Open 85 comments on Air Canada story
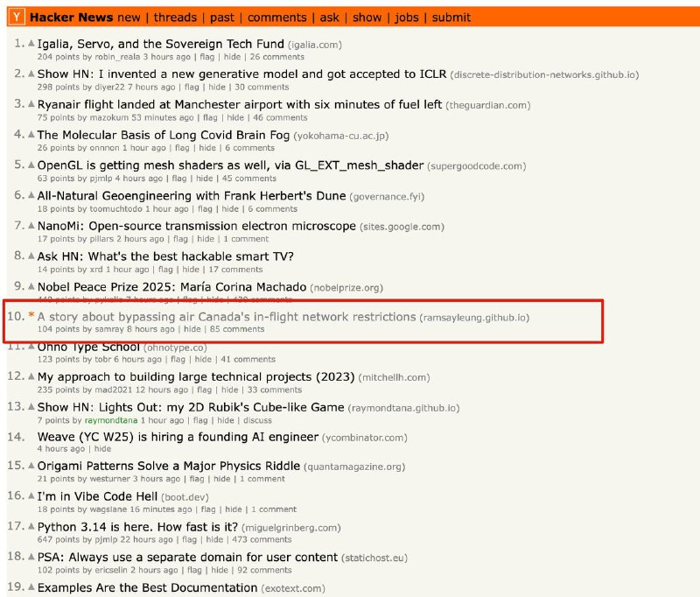 tap(237, 329)
